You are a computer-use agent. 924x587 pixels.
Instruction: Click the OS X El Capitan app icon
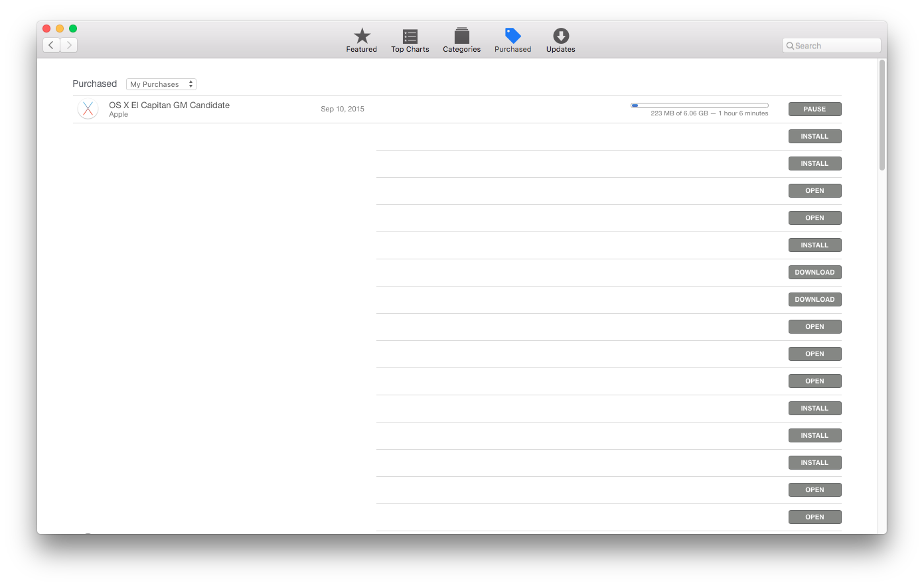(88, 109)
